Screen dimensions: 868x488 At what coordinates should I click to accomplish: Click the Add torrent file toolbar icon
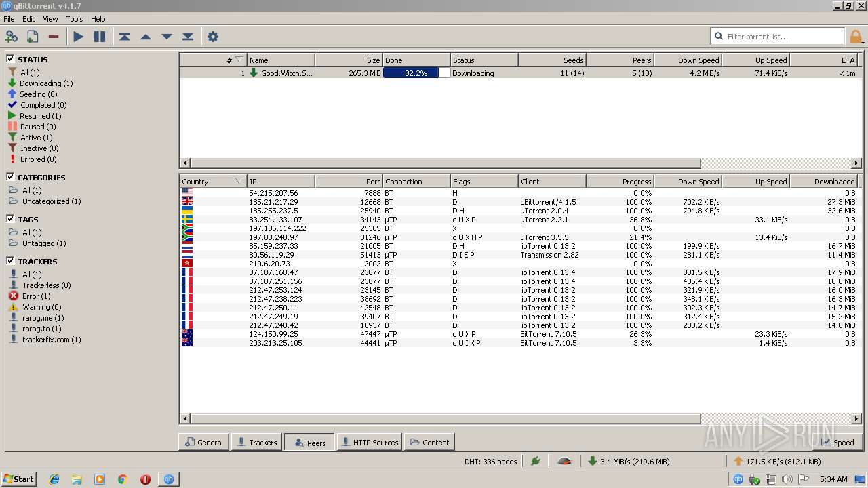point(33,37)
